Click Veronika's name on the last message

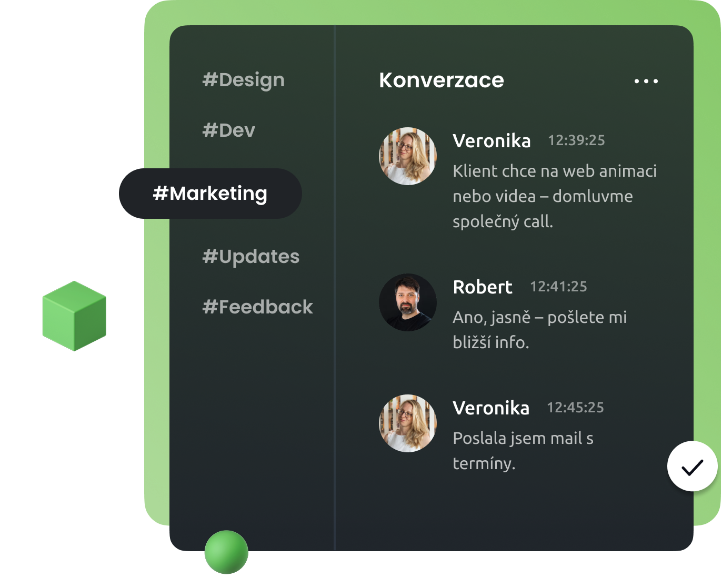click(491, 408)
